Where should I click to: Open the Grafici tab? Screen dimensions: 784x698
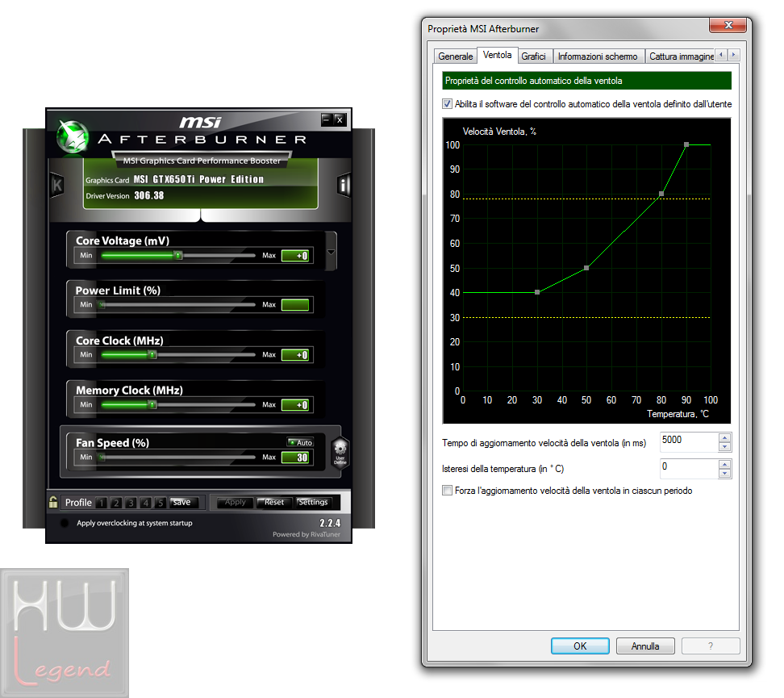coord(533,56)
